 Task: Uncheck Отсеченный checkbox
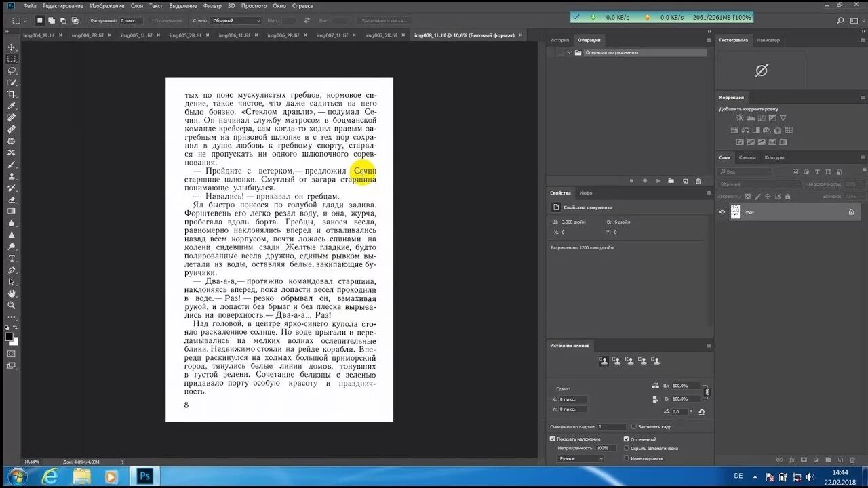pos(627,439)
